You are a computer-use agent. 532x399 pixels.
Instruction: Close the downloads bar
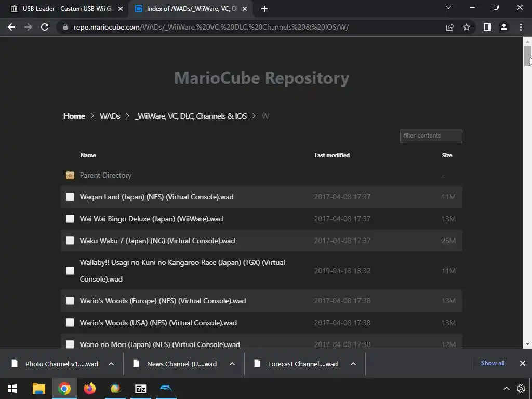point(523,363)
